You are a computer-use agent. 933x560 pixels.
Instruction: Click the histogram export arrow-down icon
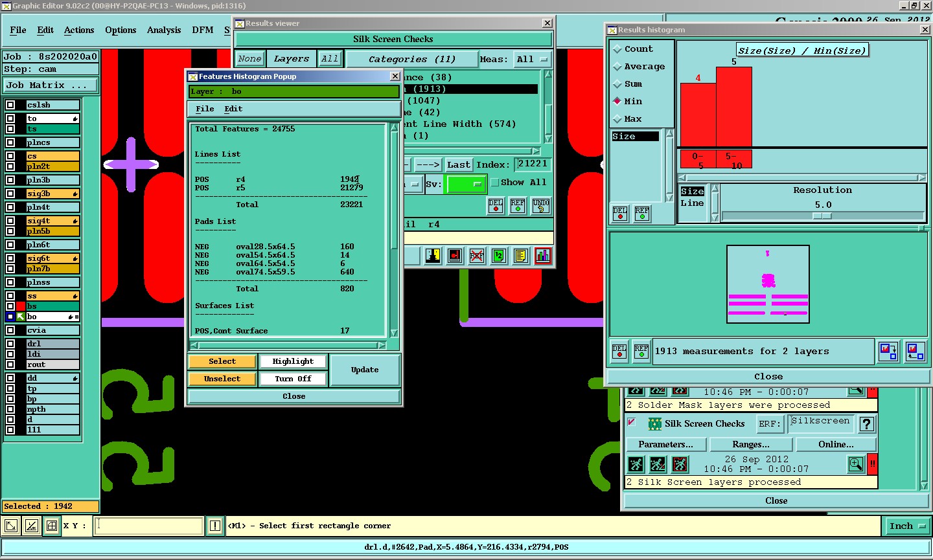pyautogui.click(x=888, y=352)
